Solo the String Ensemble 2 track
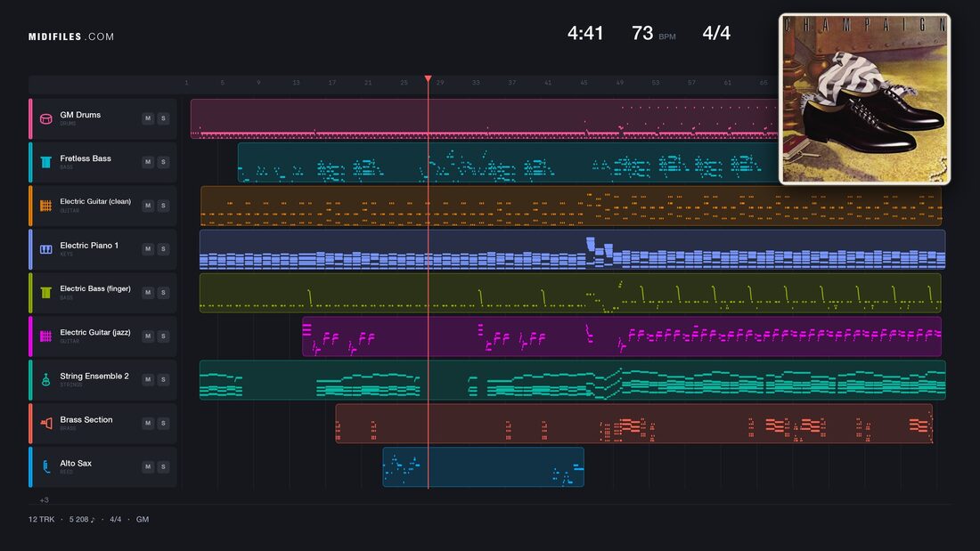980x551 pixels. click(163, 379)
